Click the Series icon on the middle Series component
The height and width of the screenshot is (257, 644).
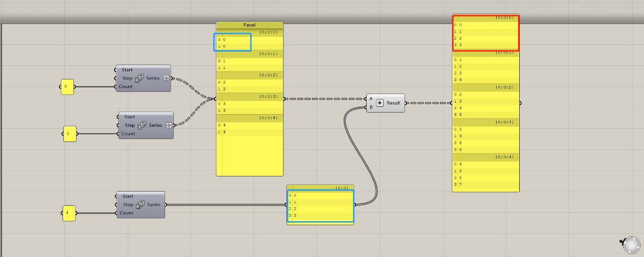tap(142, 125)
